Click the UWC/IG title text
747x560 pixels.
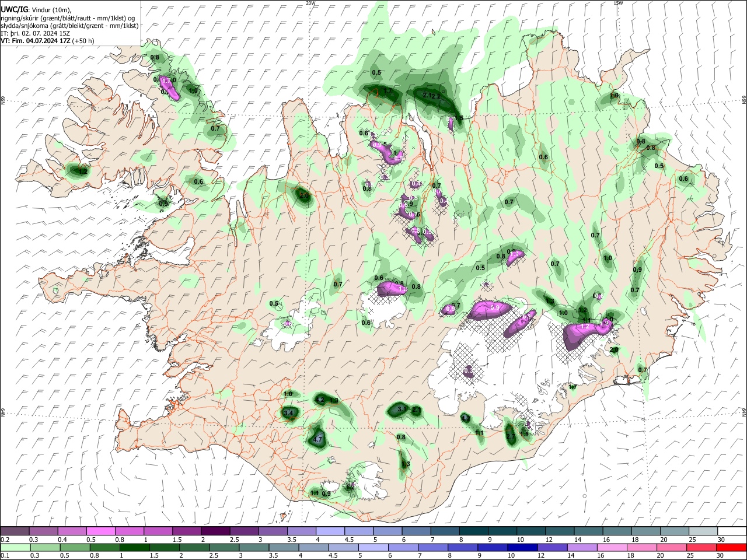click(x=13, y=10)
